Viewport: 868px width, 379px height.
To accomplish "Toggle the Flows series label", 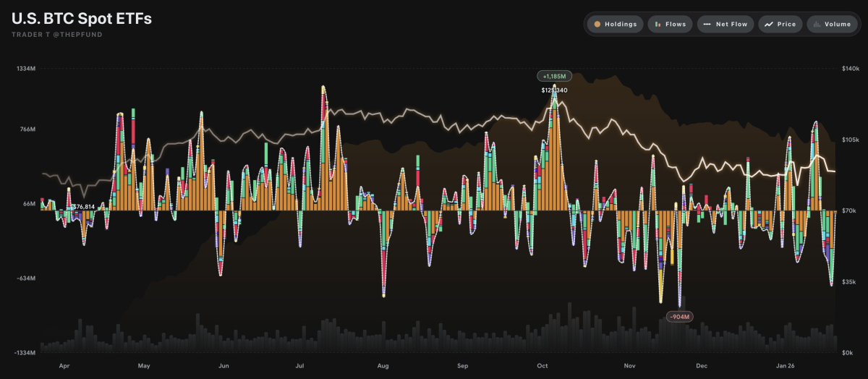I will tap(676, 24).
